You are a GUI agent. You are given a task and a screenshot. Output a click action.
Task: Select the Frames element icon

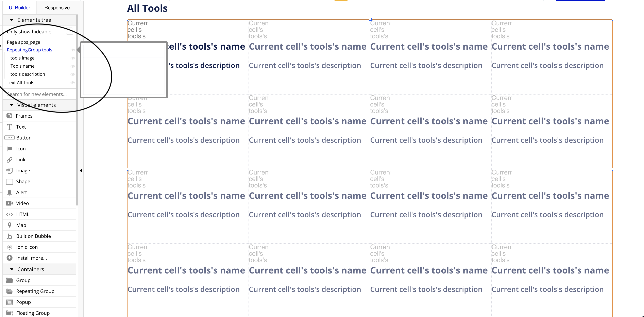pyautogui.click(x=9, y=116)
